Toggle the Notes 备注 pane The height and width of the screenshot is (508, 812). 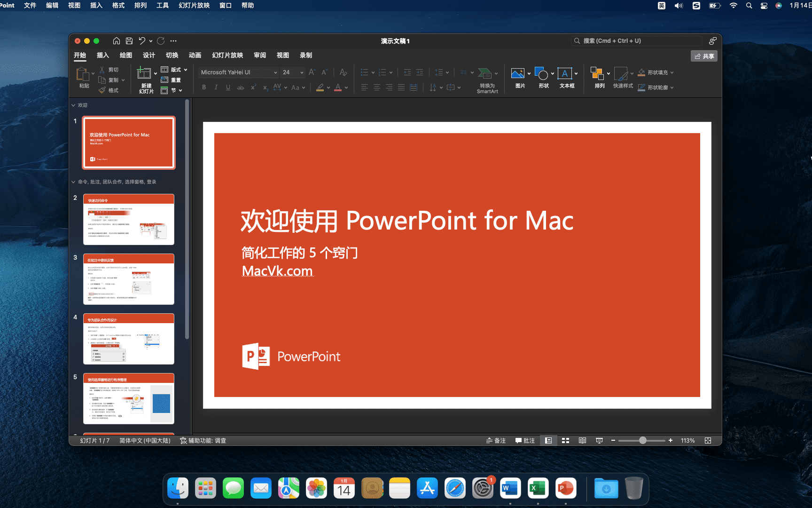point(496,441)
